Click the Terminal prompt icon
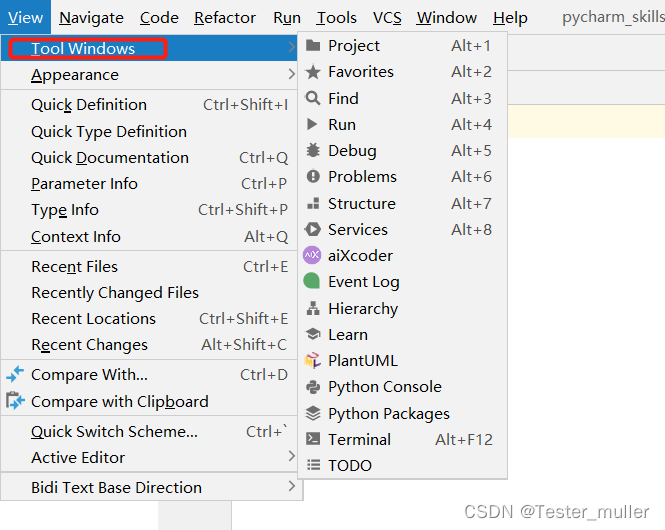Viewport: 665px width, 530px height. pyautogui.click(x=313, y=439)
